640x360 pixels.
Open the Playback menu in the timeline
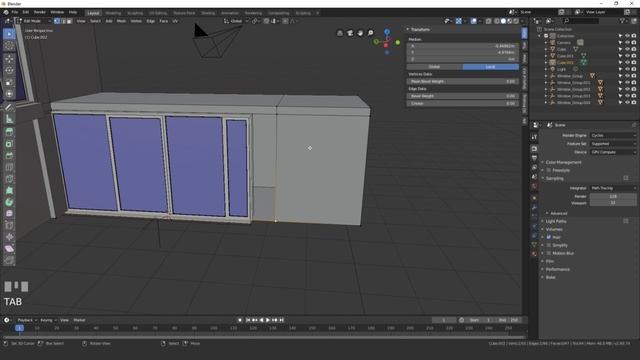(x=27, y=320)
